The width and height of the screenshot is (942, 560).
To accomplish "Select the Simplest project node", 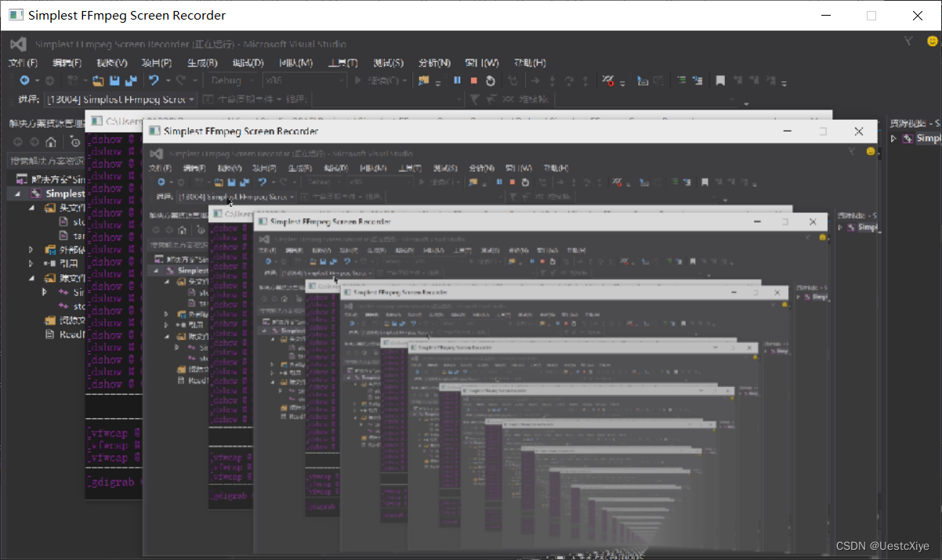I will (x=59, y=193).
